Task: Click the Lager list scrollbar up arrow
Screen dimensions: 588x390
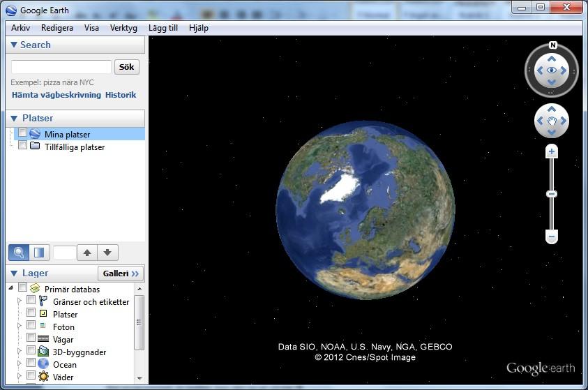Action: pos(140,289)
